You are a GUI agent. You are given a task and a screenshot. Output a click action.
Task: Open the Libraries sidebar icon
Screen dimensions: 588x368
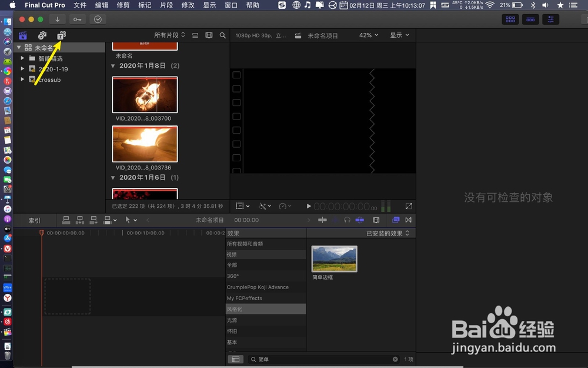[x=23, y=35]
